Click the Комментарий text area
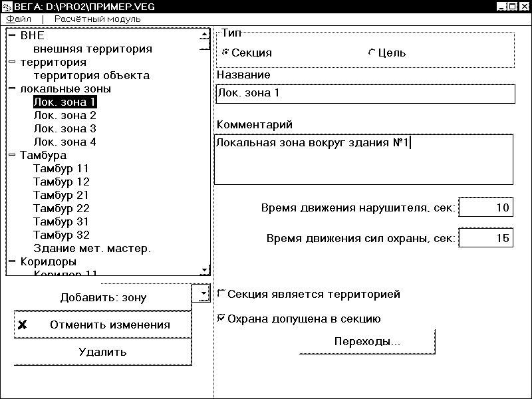 click(364, 160)
